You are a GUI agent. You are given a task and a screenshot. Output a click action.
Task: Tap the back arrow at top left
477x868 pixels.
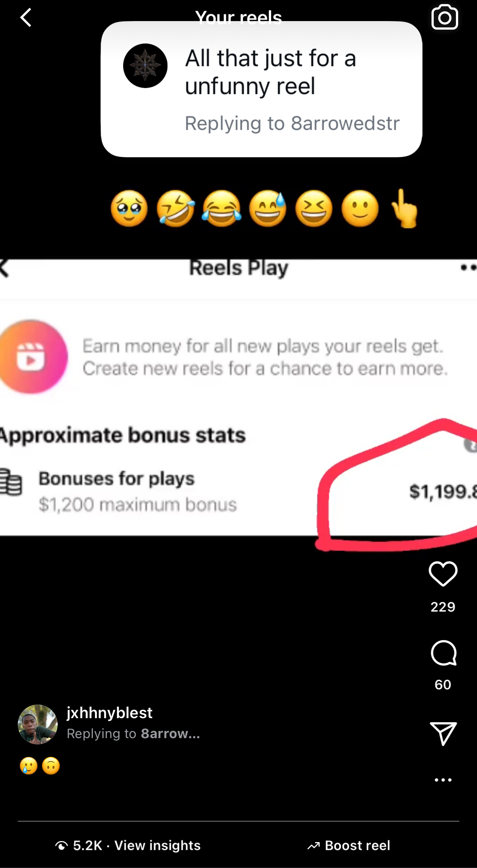(x=26, y=18)
